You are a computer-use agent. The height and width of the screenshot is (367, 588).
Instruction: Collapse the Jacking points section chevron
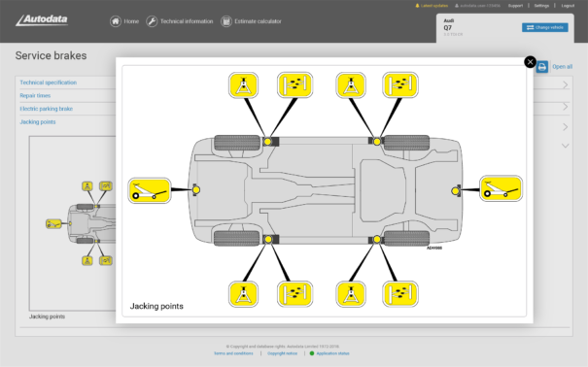point(565,146)
